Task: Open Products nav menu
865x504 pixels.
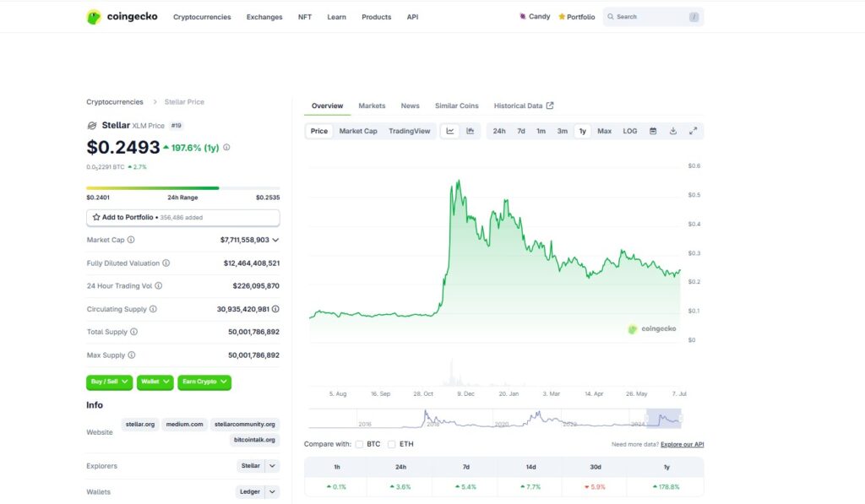Action: [x=376, y=17]
